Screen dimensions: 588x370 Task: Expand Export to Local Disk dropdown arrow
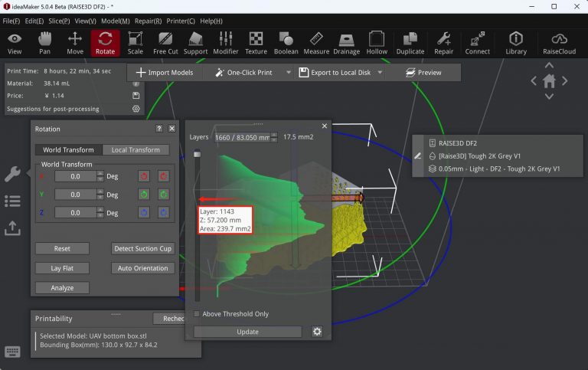click(380, 73)
